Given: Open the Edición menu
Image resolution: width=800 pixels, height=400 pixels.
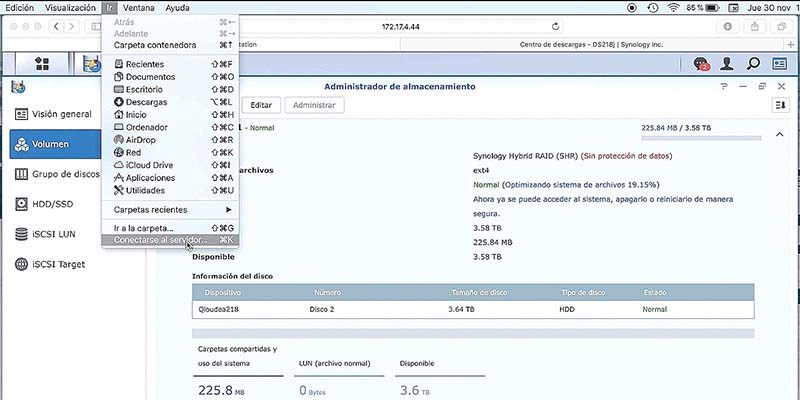Looking at the screenshot, I should (19, 8).
